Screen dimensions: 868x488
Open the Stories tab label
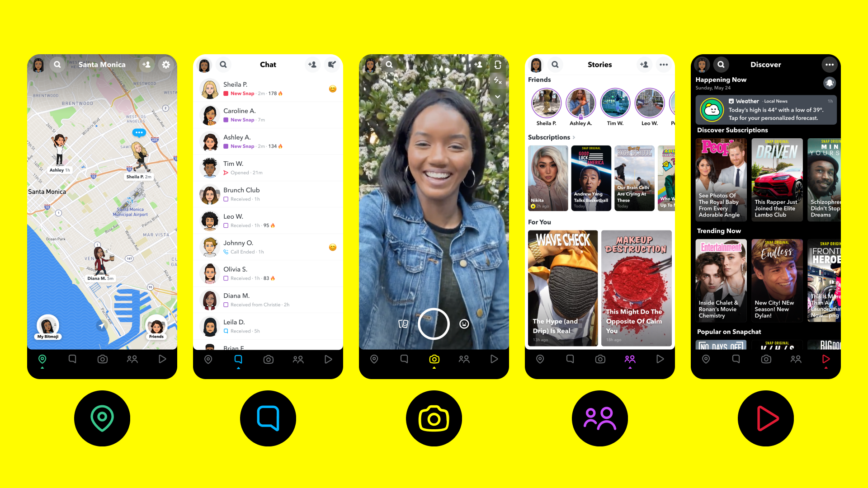[x=599, y=65]
